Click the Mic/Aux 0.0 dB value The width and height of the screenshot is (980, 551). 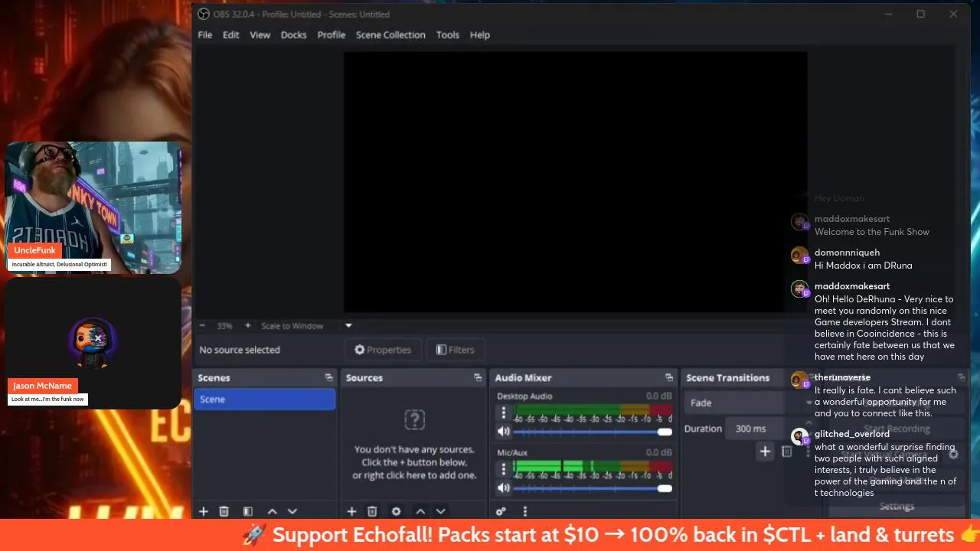point(658,452)
